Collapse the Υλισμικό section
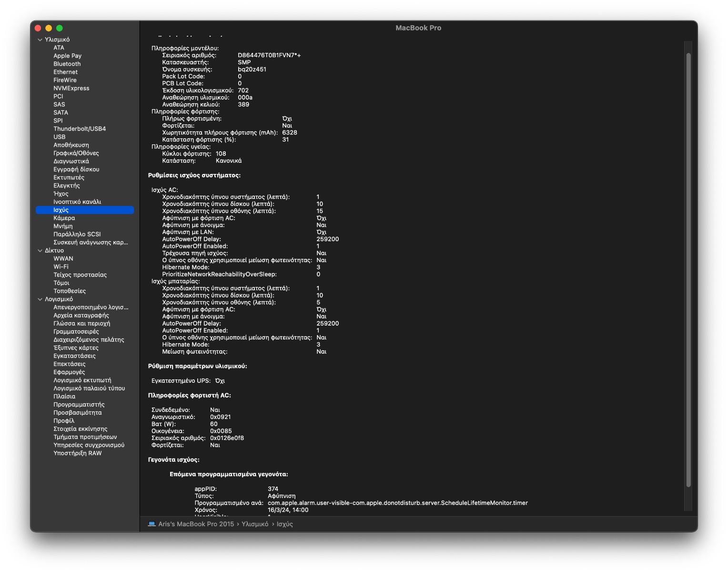728x572 pixels. pos(40,40)
